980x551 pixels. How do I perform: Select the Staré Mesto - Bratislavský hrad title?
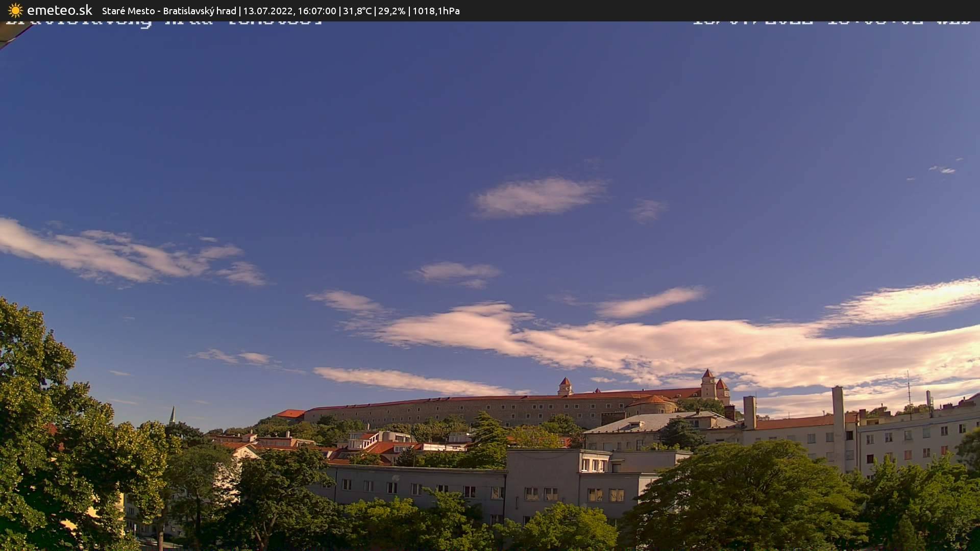[169, 11]
